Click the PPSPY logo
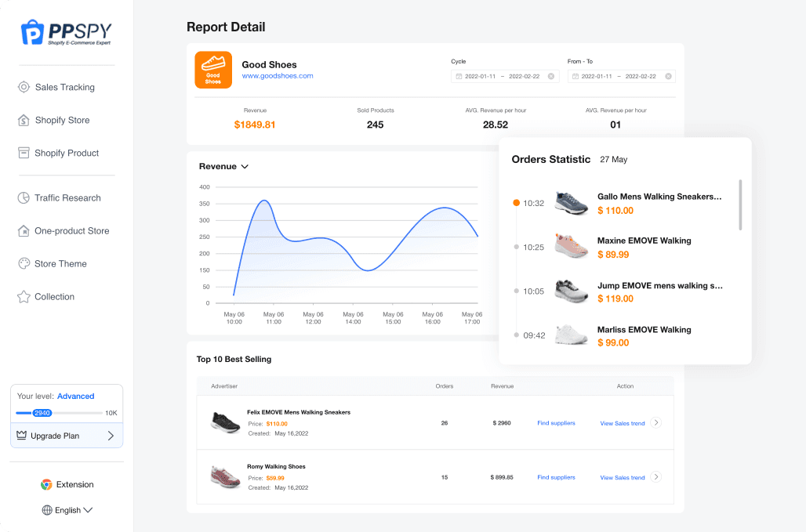The width and height of the screenshot is (806, 532). [66, 31]
